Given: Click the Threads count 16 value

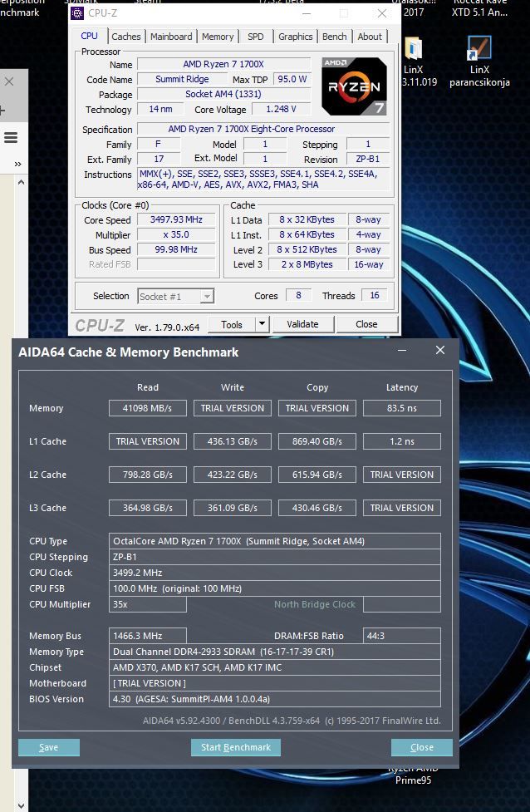Looking at the screenshot, I should click(374, 295).
